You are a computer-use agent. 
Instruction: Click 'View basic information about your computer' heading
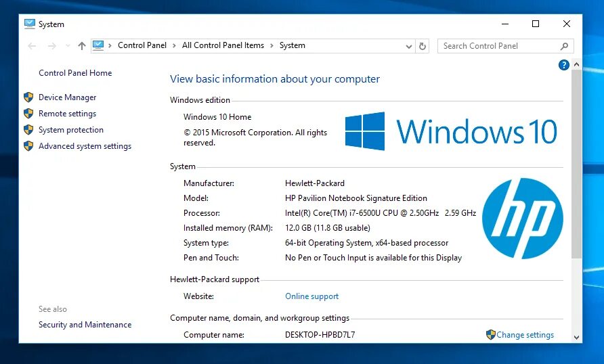tap(275, 79)
